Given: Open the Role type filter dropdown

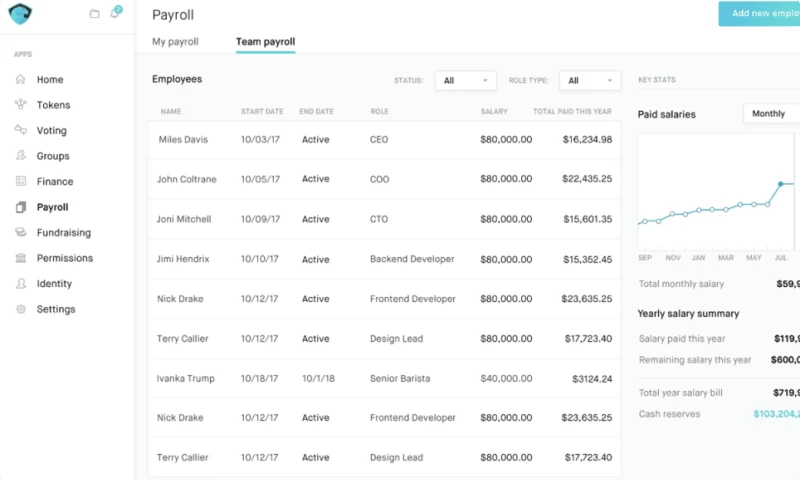Looking at the screenshot, I should pos(590,81).
